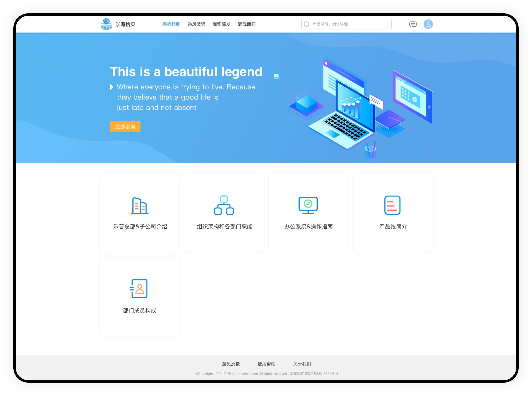Click the contact book icon for 部门成员构成

coord(139,289)
